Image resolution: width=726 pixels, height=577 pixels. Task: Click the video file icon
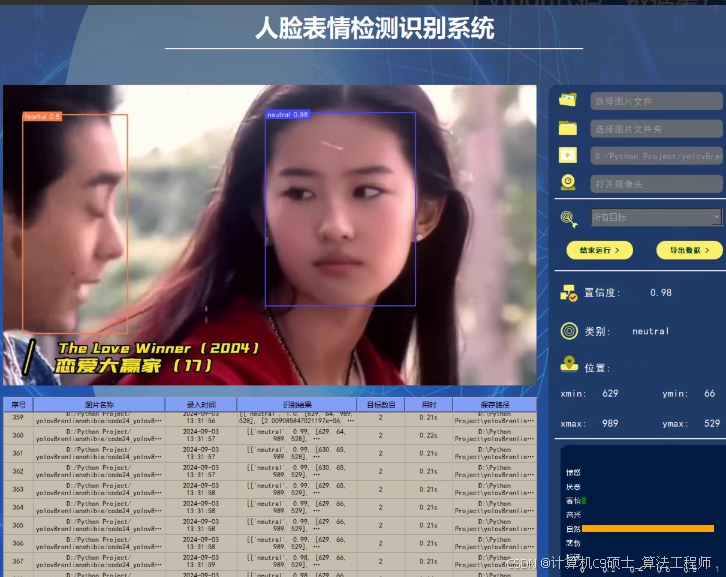point(568,155)
